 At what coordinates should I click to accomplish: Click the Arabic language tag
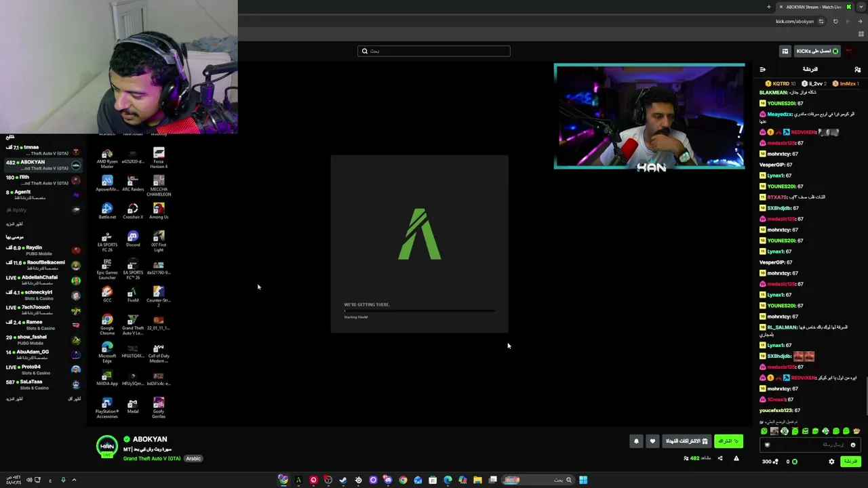193,459
